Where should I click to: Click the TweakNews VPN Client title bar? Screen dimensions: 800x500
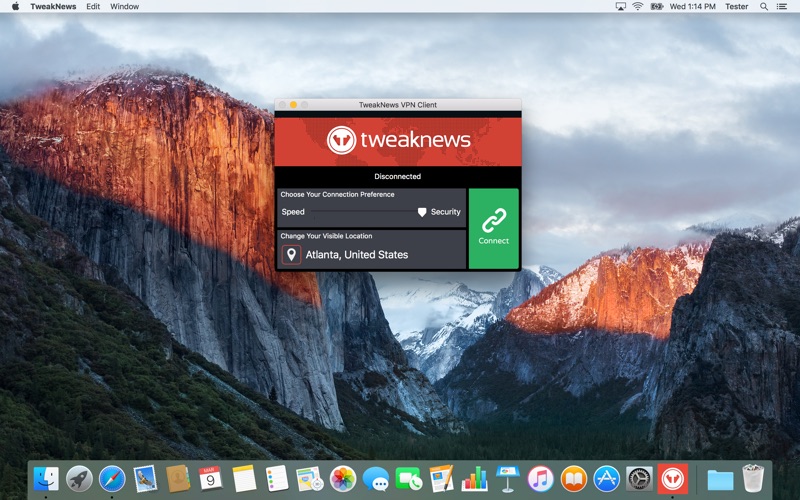click(x=398, y=105)
